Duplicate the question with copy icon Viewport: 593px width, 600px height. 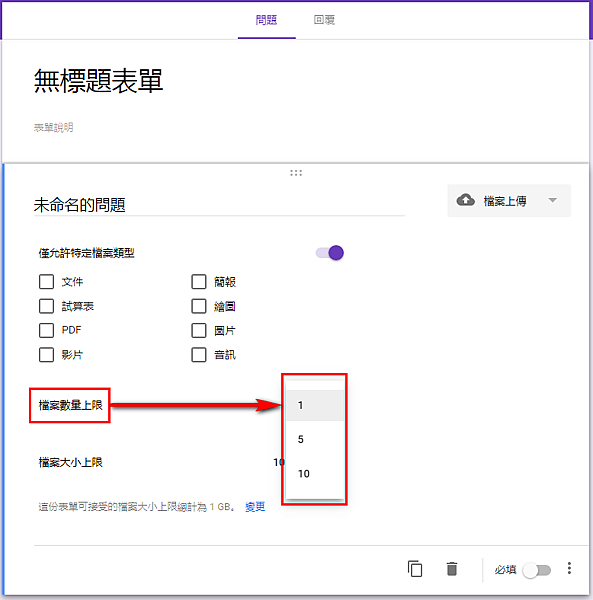point(415,569)
